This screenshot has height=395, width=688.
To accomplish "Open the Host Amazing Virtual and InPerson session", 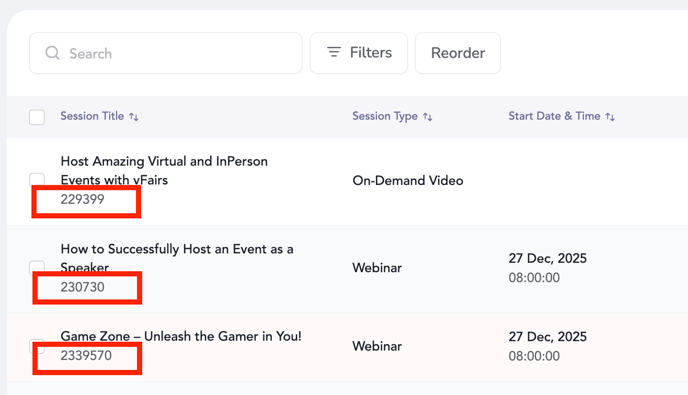I will (164, 170).
